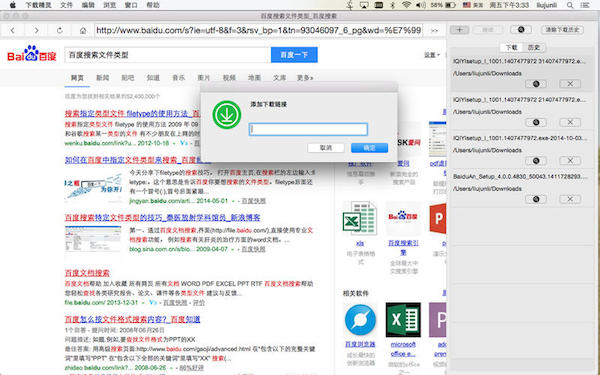The width and height of the screenshot is (600, 375).
Task: Select the IQIYIsetup exe-2014-10-03 file name
Action: coord(519,138)
